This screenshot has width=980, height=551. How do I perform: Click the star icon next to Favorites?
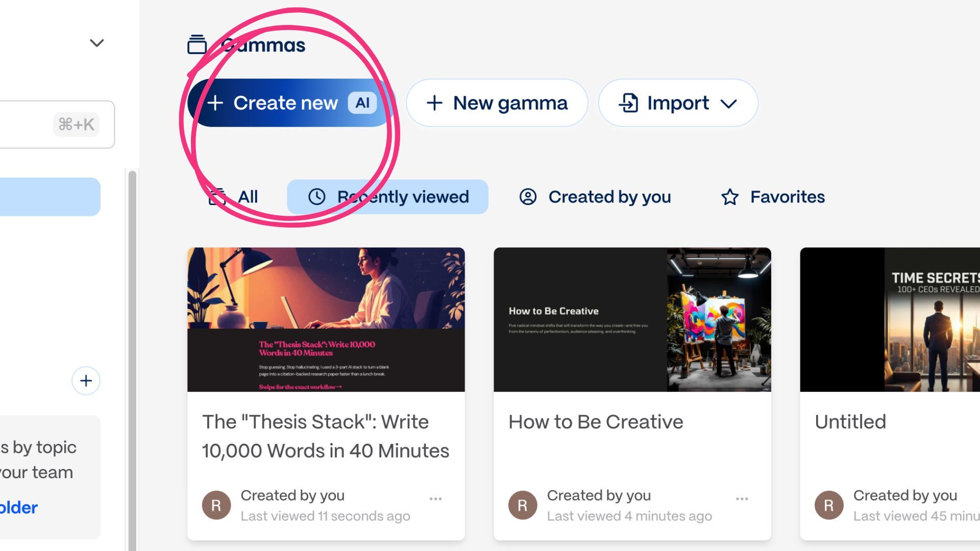[x=730, y=197]
